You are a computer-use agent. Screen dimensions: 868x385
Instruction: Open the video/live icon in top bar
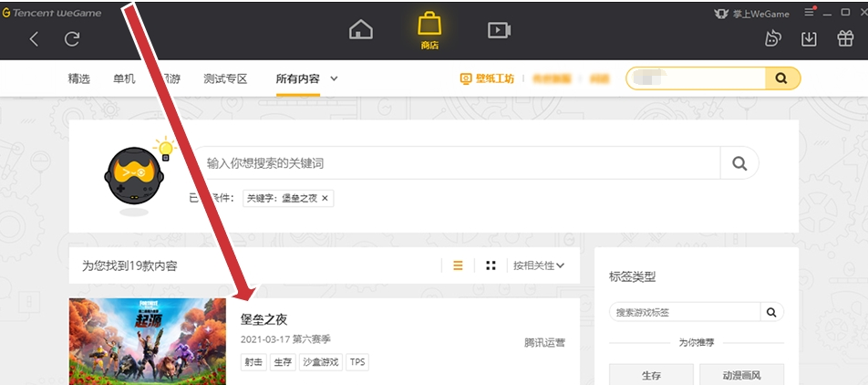click(x=499, y=30)
